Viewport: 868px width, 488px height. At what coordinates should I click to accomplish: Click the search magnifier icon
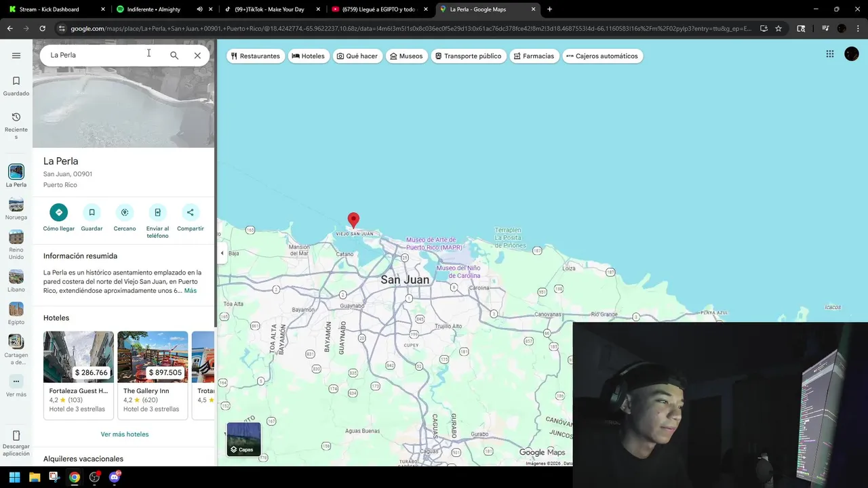pos(174,56)
